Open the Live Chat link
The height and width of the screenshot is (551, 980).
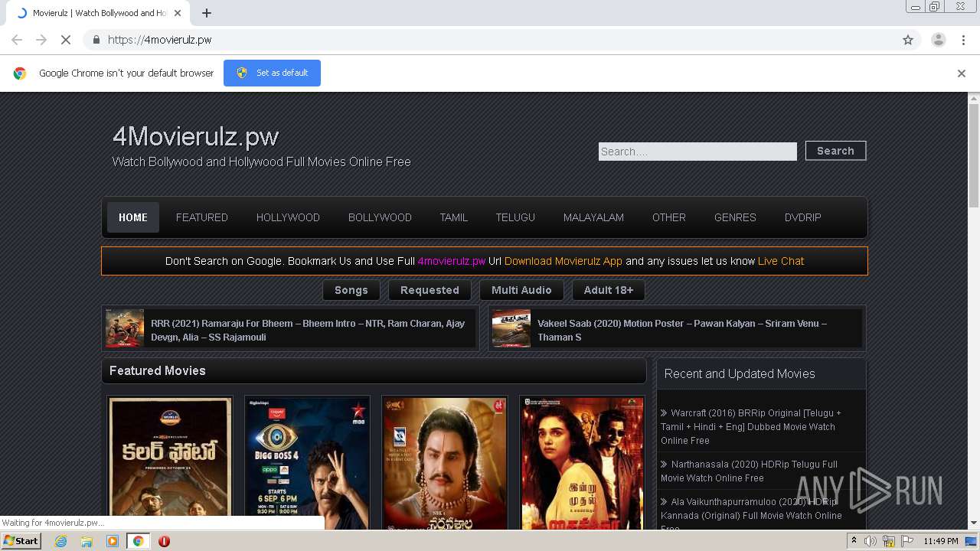coord(781,261)
